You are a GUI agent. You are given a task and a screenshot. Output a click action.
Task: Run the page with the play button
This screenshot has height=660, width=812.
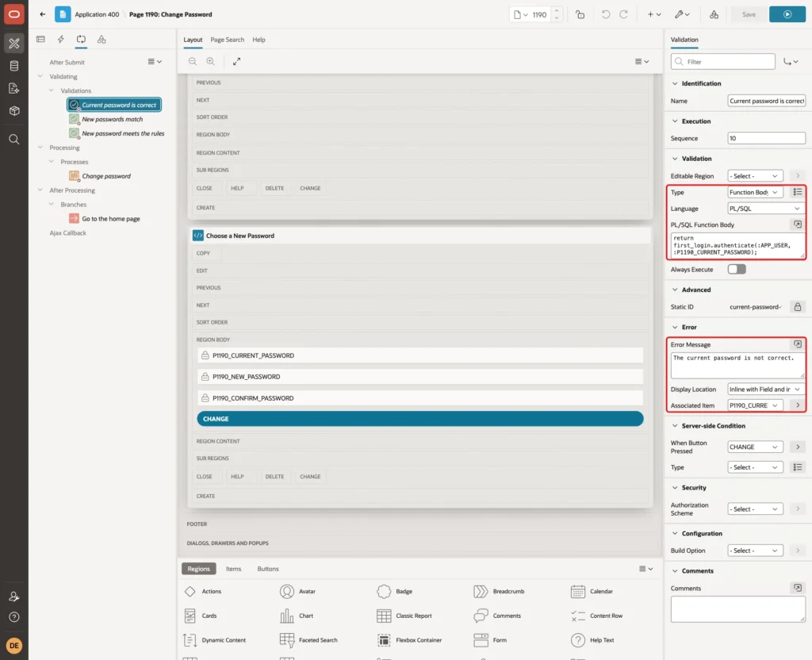pos(787,14)
